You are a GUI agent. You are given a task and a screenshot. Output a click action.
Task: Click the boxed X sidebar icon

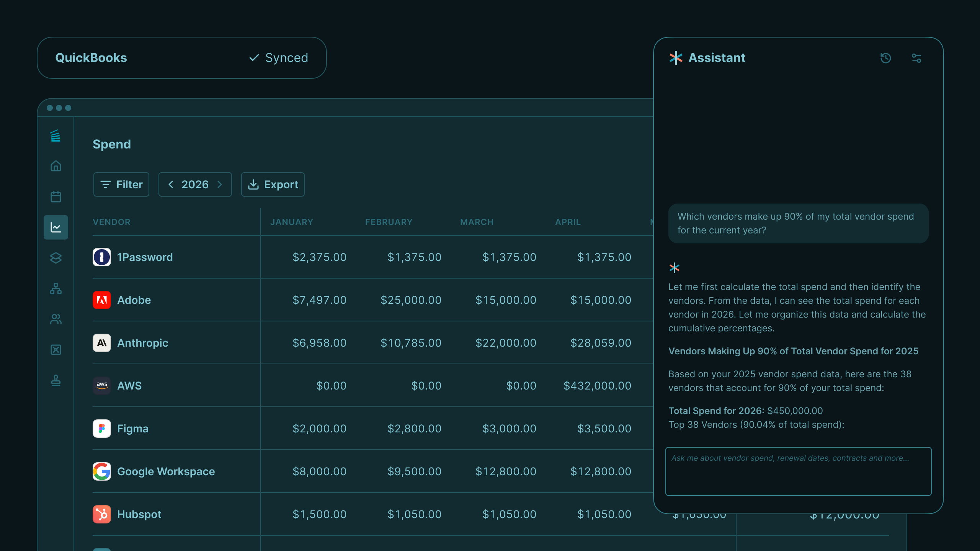tap(56, 350)
